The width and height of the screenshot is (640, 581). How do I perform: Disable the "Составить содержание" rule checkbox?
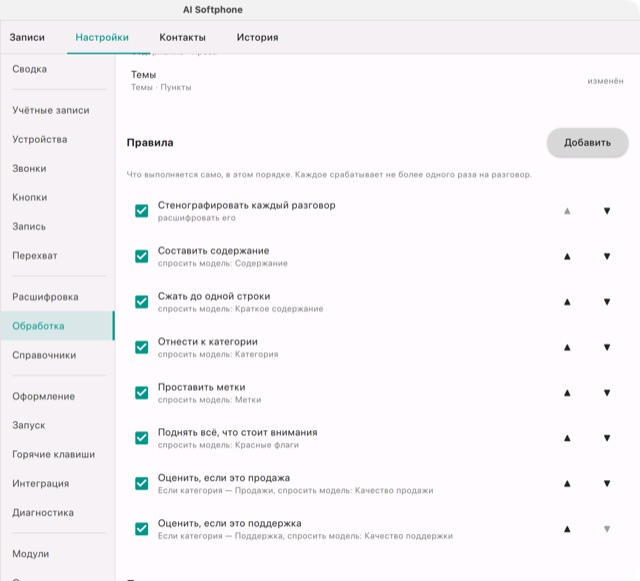pyautogui.click(x=142, y=256)
